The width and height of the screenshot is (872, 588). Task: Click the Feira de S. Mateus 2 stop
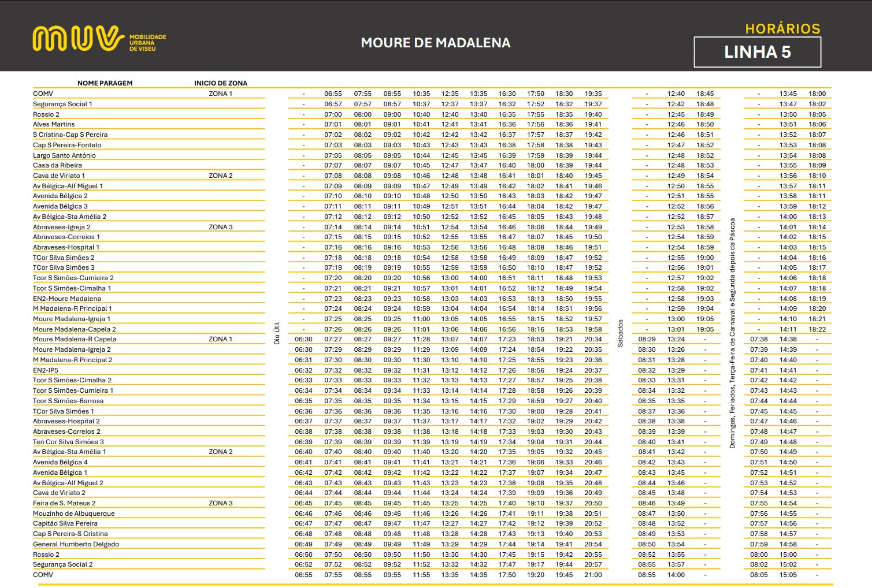point(64,503)
